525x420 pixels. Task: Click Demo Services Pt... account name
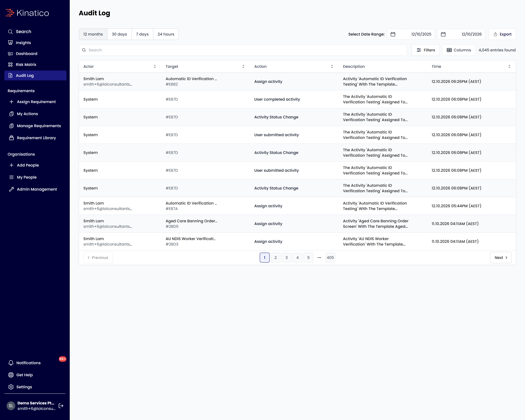click(36, 403)
